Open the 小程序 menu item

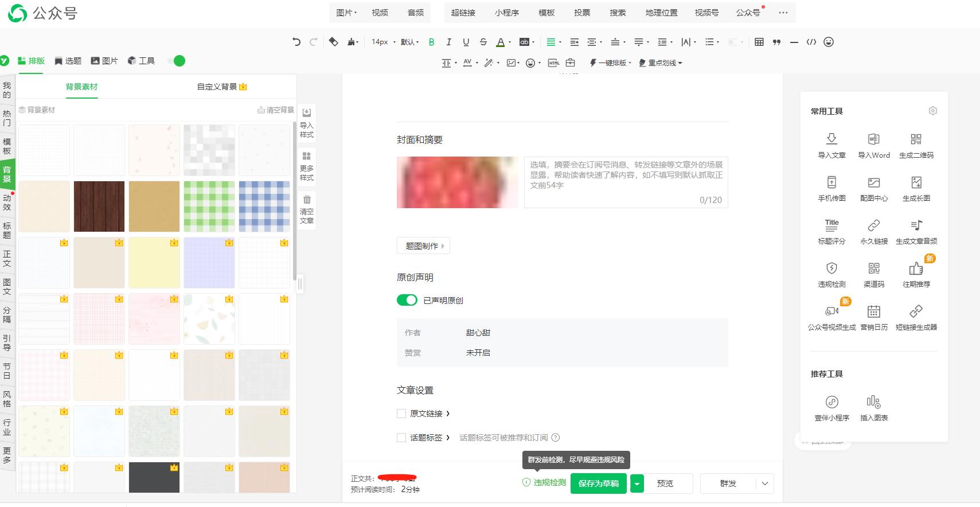507,13
